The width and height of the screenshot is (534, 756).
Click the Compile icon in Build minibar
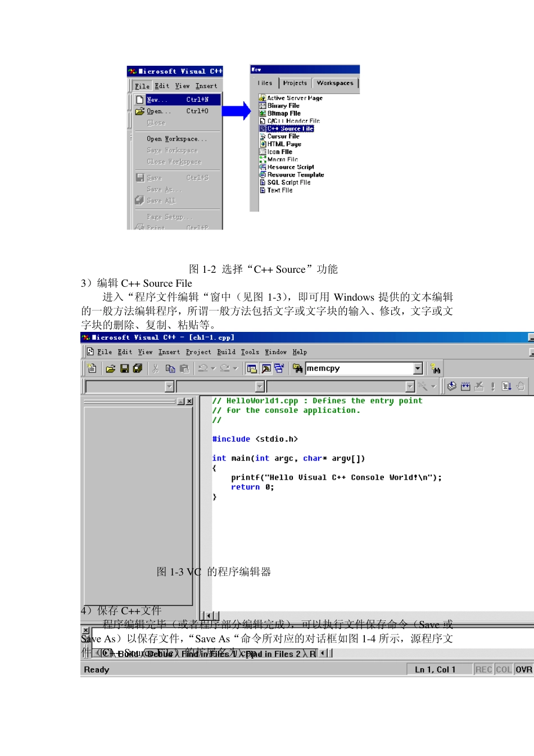(x=451, y=386)
